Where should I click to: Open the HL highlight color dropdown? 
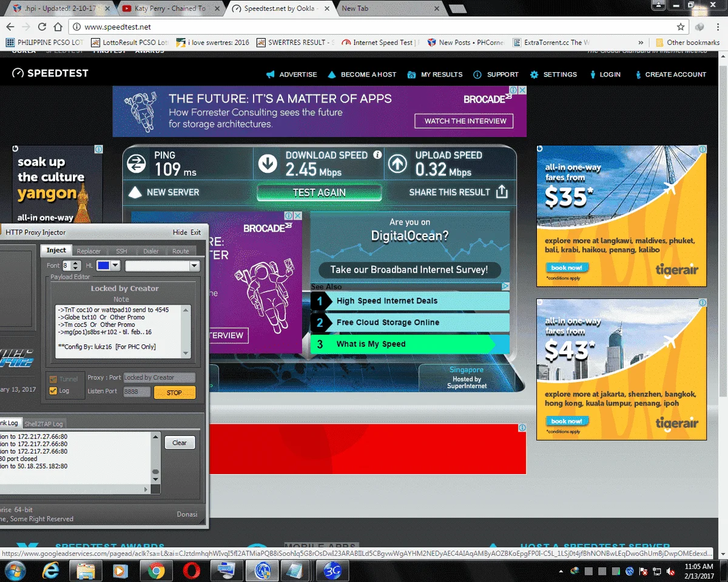coord(116,266)
